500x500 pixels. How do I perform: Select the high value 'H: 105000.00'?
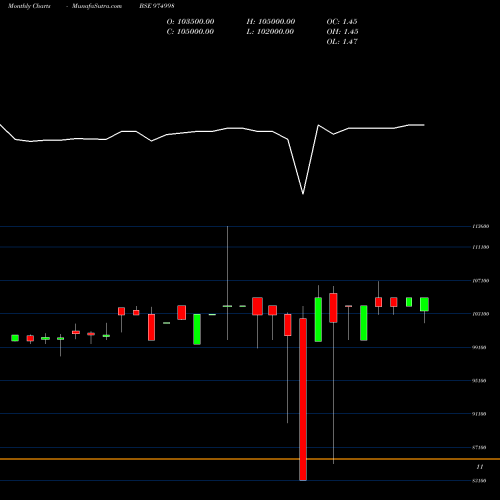(x=271, y=22)
